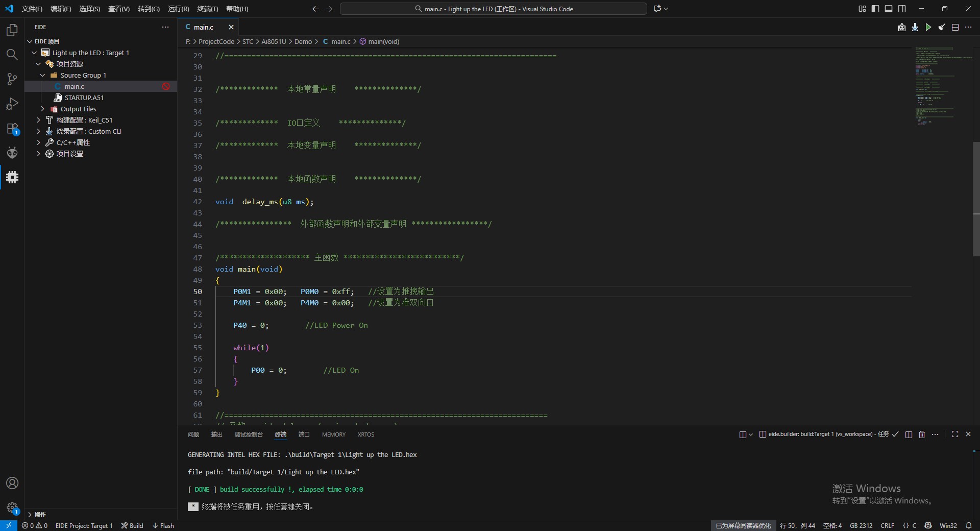Expand the 构建配置 : Keil_C51 node
The height and width of the screenshot is (531, 980).
point(84,120)
